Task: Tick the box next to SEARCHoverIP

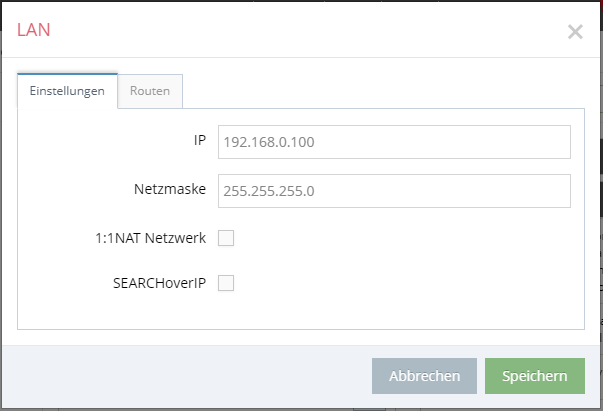Action: coord(226,283)
